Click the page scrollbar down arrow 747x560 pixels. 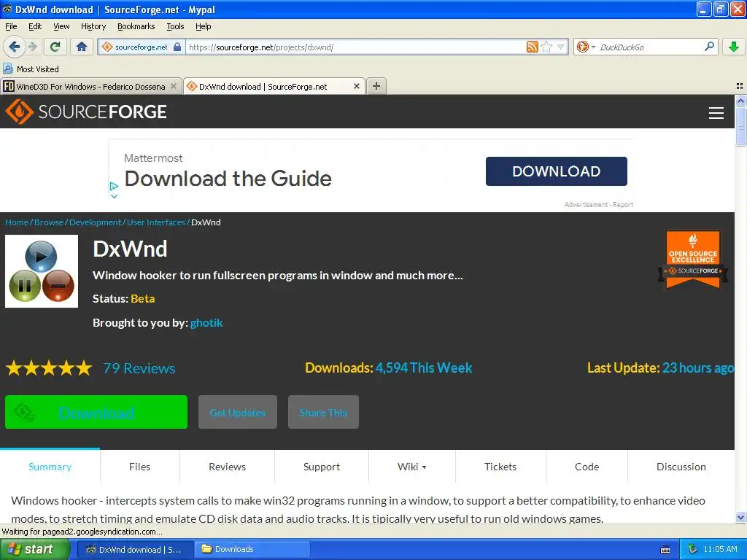click(740, 517)
